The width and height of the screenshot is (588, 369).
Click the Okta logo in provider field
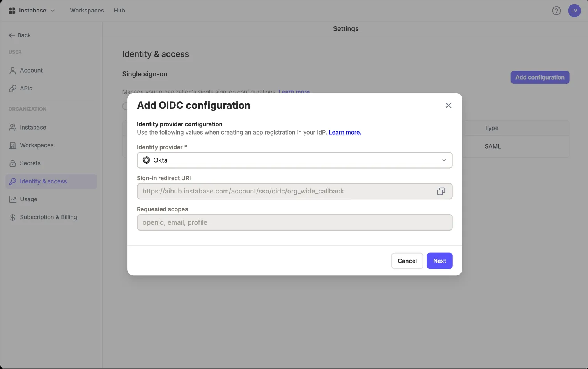tap(146, 160)
